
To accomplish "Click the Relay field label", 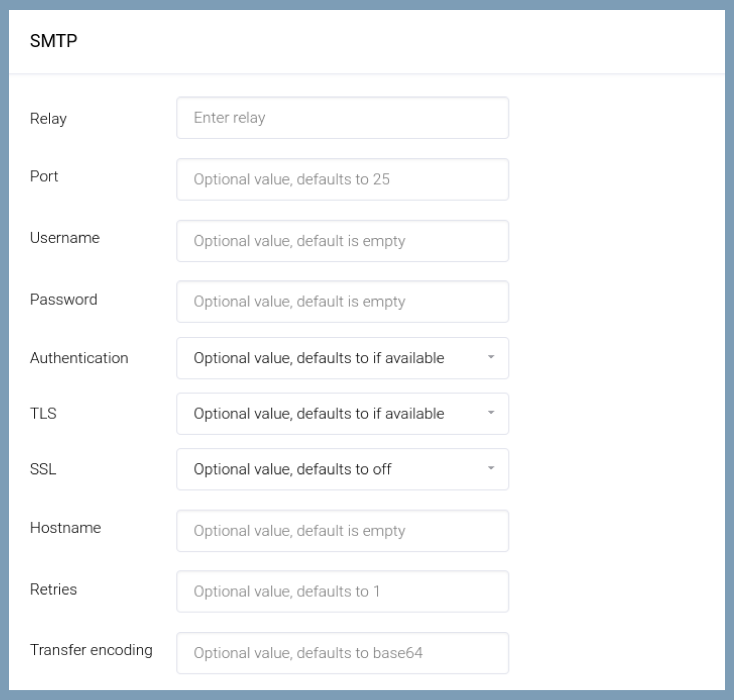I will [x=48, y=119].
